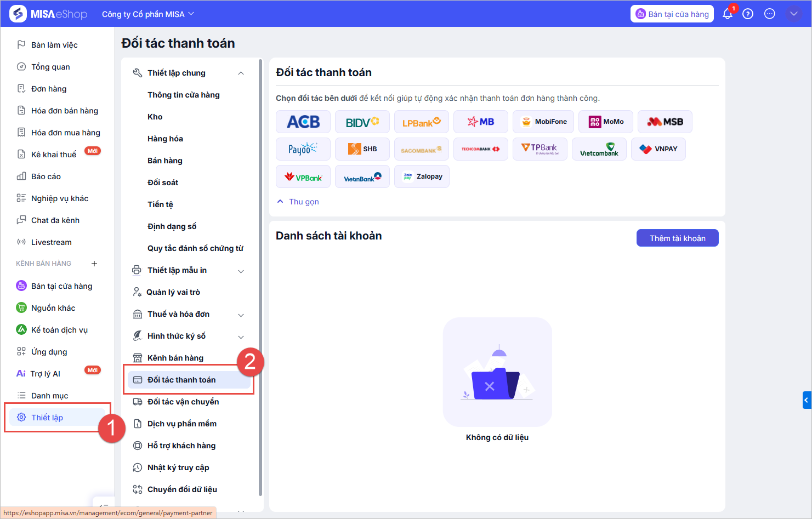Open the company selector Công ty Cổ phần MISA

coord(148,14)
